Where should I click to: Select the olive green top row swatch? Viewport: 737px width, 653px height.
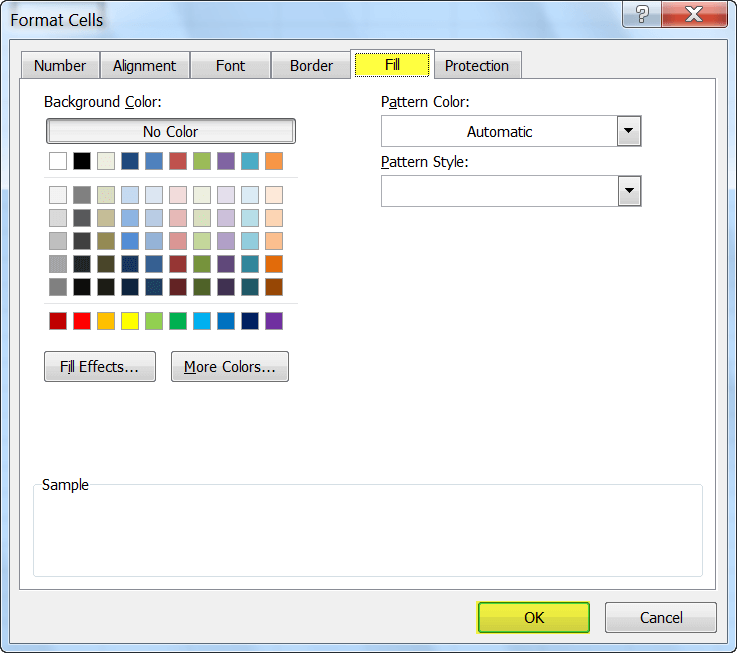(x=202, y=161)
